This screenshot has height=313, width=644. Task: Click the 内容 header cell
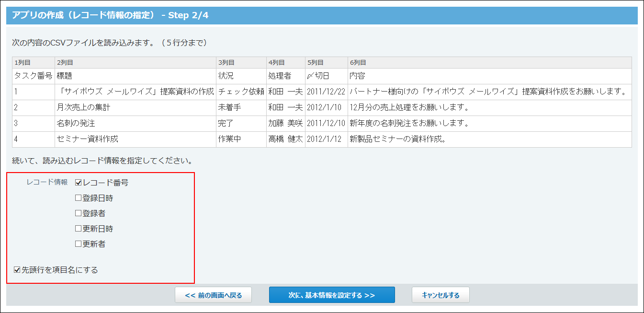(489, 76)
